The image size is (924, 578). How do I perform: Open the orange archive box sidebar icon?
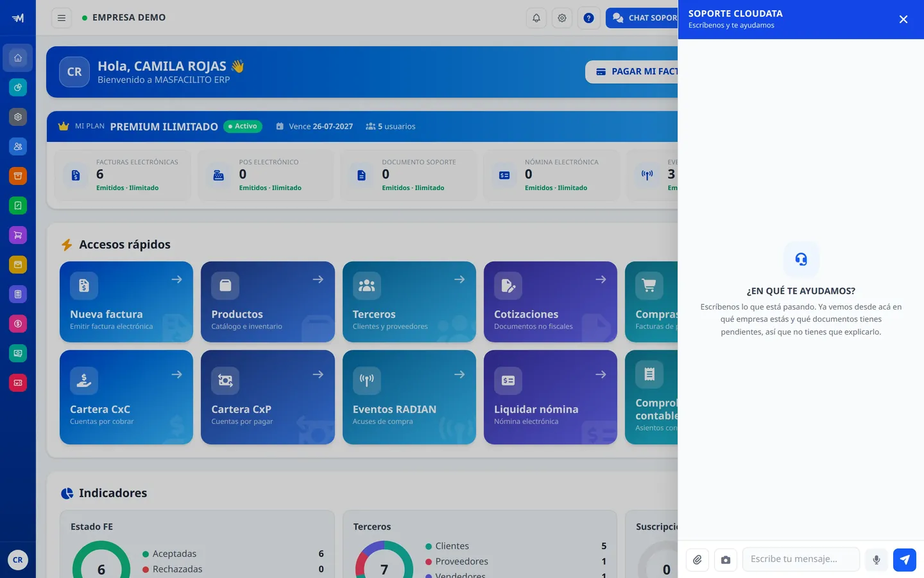18,176
